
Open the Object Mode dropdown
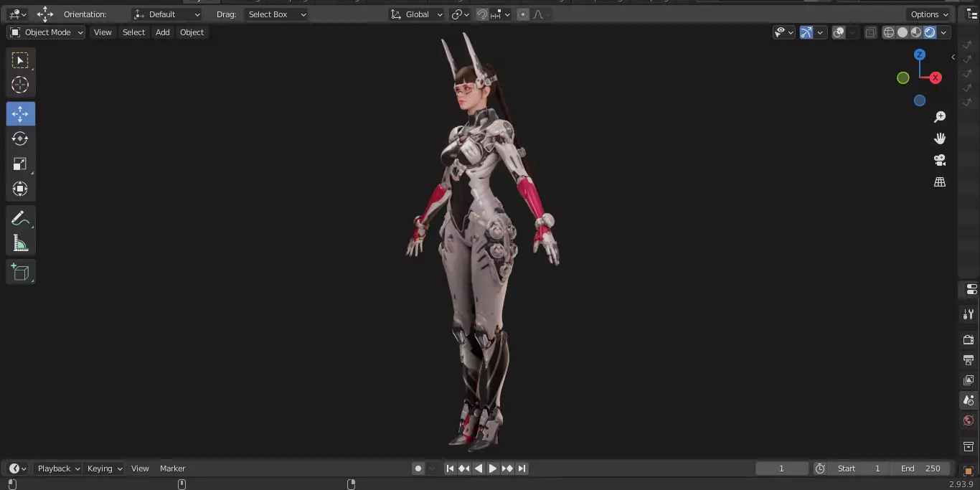click(46, 32)
